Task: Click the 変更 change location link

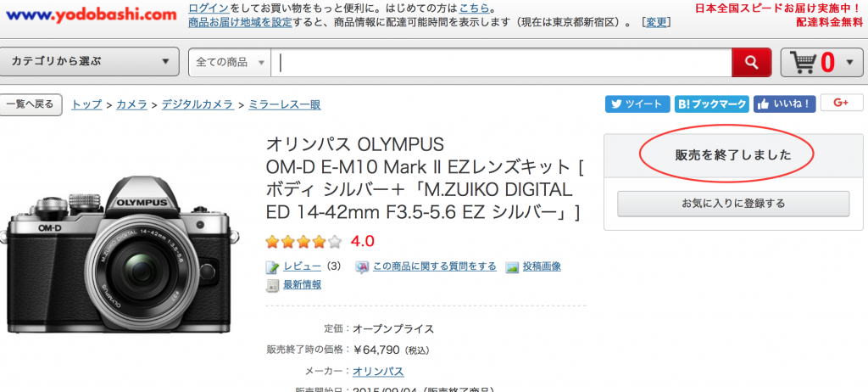Action: 657,23
